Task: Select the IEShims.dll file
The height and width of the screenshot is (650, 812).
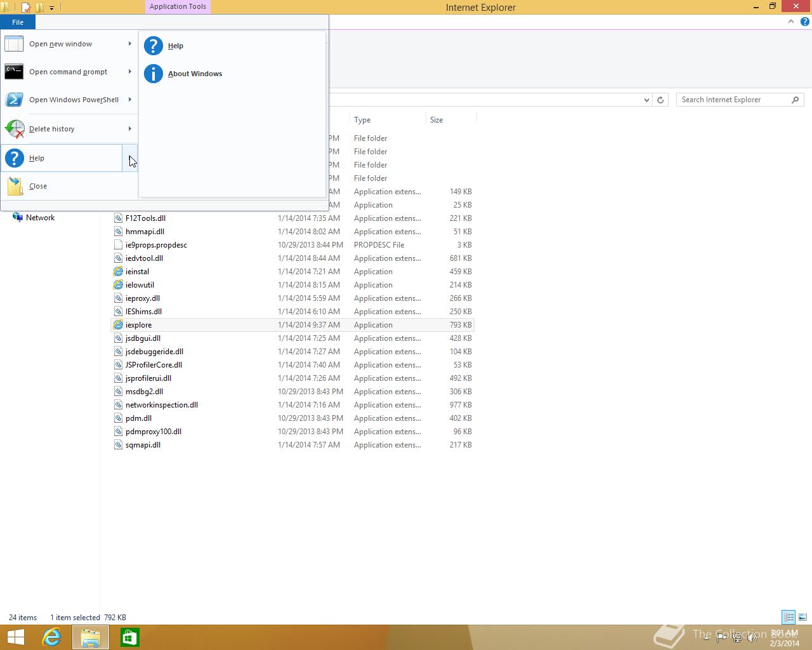Action: pos(143,312)
